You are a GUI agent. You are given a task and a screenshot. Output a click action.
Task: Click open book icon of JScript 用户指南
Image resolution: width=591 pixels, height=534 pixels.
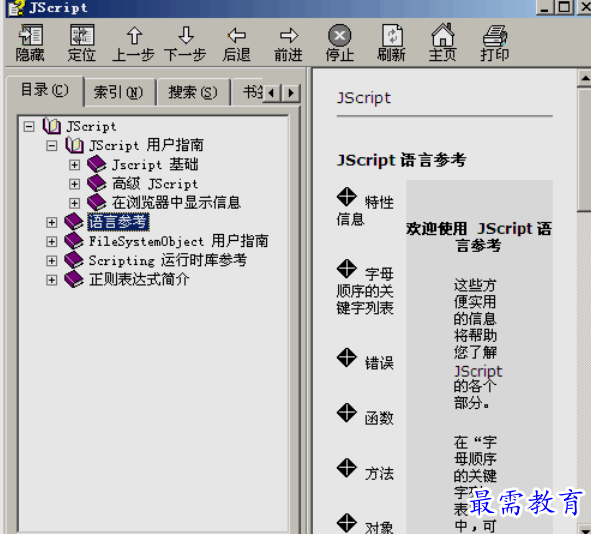click(x=74, y=145)
